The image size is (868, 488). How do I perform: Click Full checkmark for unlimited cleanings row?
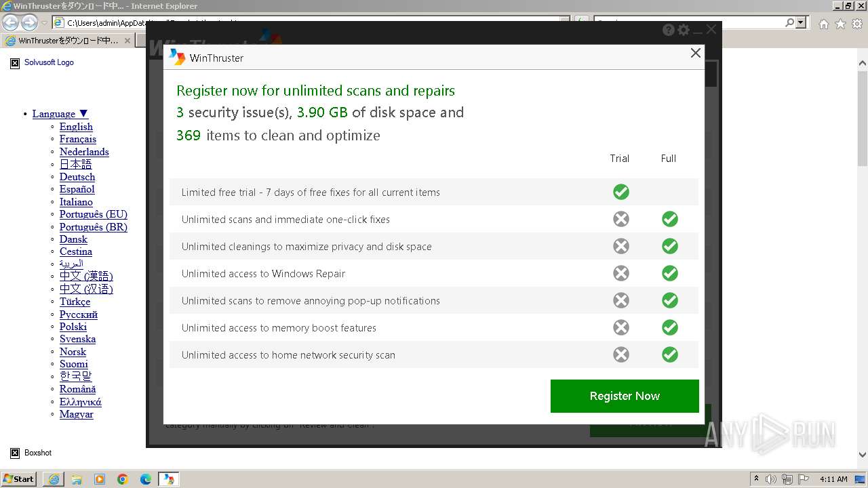tap(670, 246)
